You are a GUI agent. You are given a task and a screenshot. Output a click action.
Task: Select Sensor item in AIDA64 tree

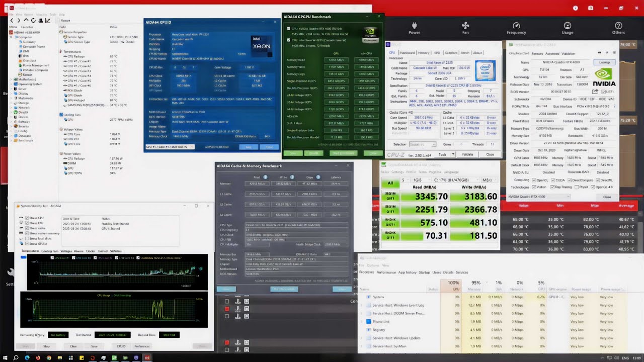pyautogui.click(x=28, y=74)
